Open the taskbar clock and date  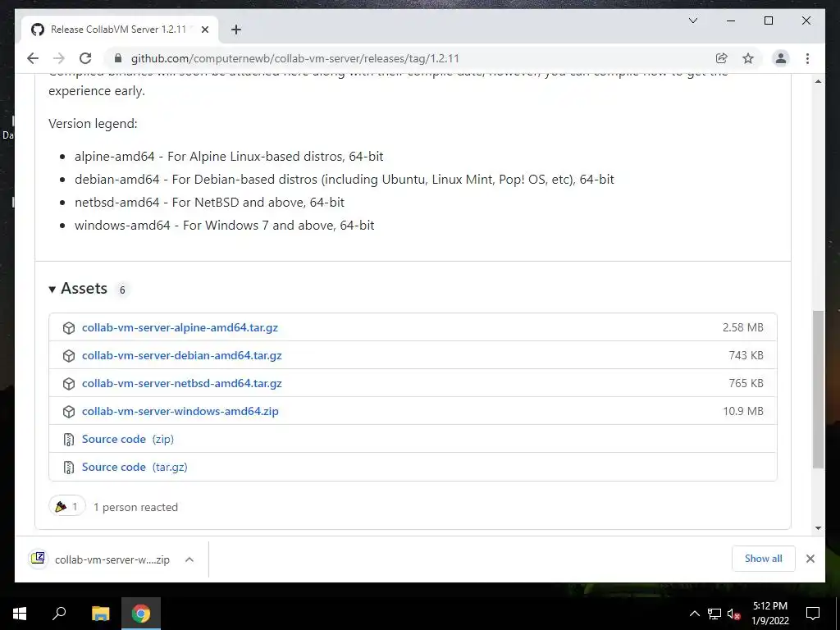[769, 614]
